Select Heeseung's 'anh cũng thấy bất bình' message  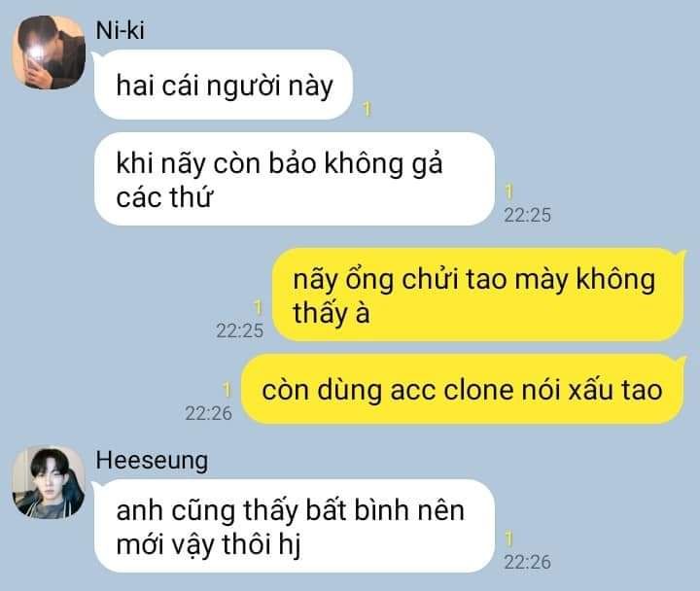point(295,526)
